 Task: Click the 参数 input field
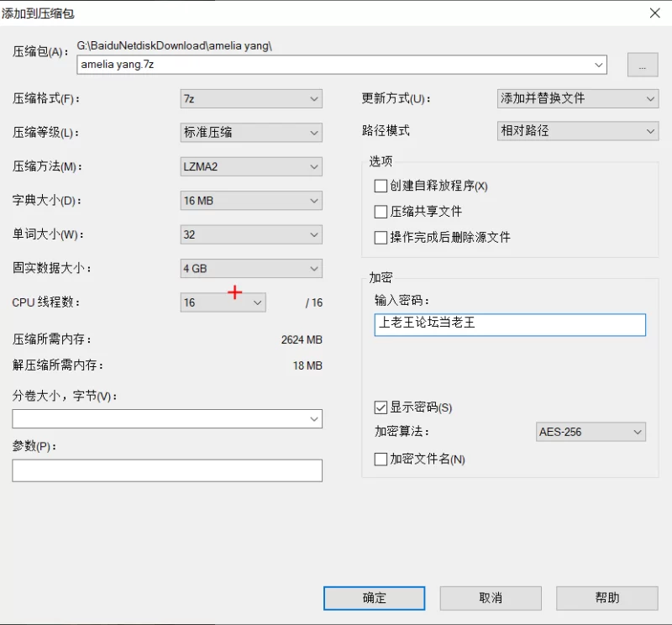point(167,470)
